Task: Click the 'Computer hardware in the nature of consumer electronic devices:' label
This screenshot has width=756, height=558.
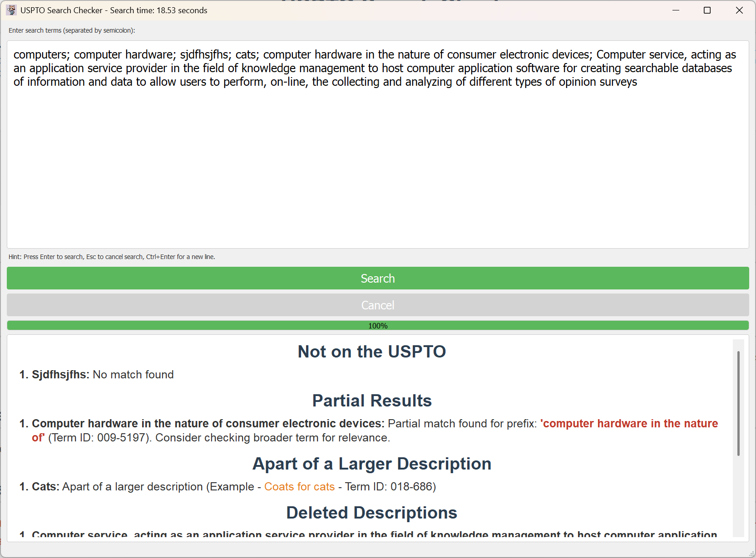Action: coord(208,423)
